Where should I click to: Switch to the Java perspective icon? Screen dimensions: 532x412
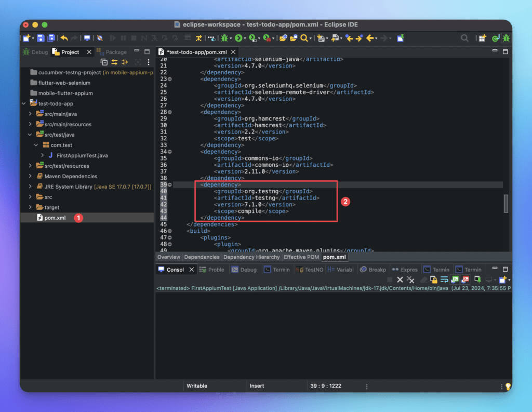(495, 38)
